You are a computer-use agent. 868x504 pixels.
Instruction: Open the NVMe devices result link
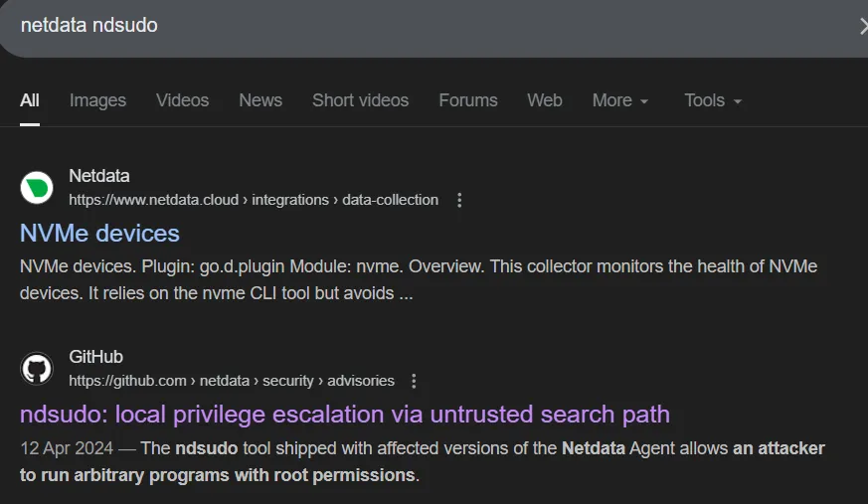tap(99, 234)
